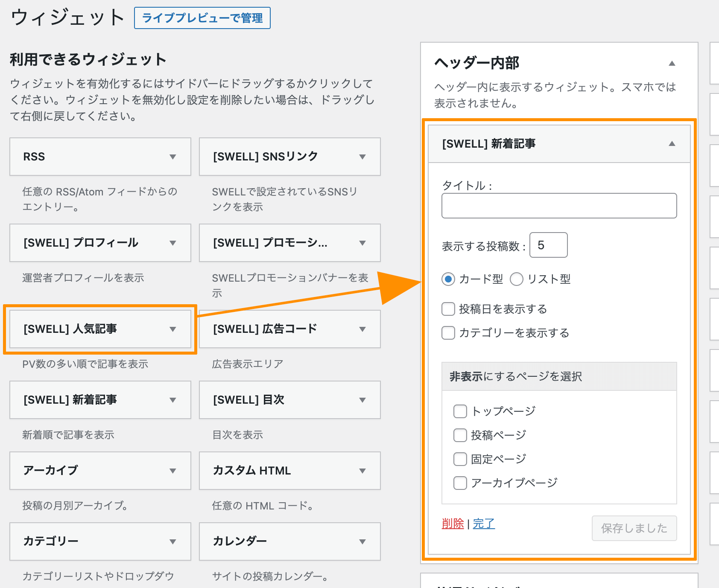
Task: Click the 任意の HTML コード。 description
Action: [263, 506]
